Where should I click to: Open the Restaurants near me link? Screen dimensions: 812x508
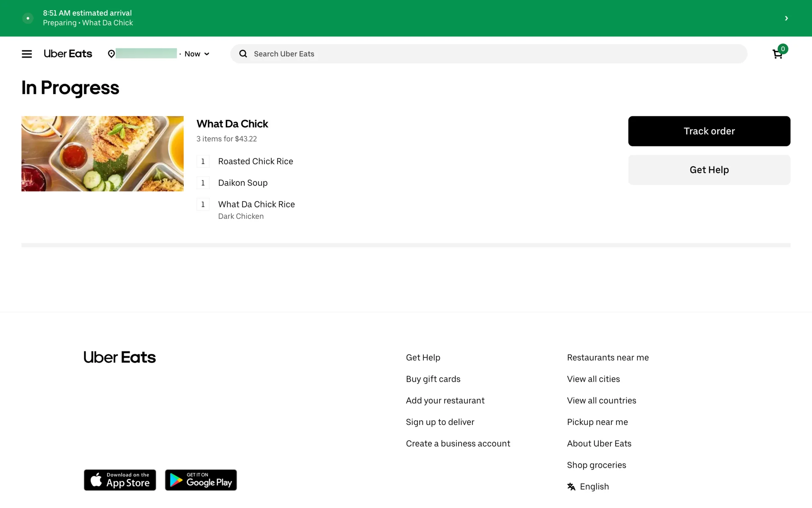(x=608, y=357)
